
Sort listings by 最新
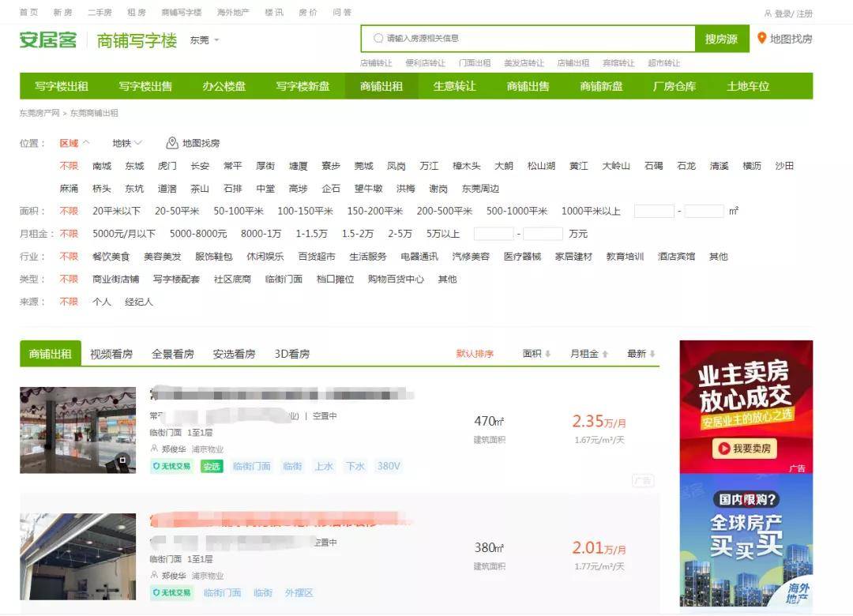coord(641,354)
